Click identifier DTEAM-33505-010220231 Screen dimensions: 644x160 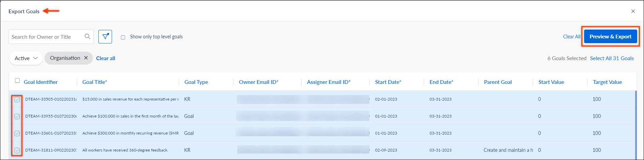coord(51,99)
